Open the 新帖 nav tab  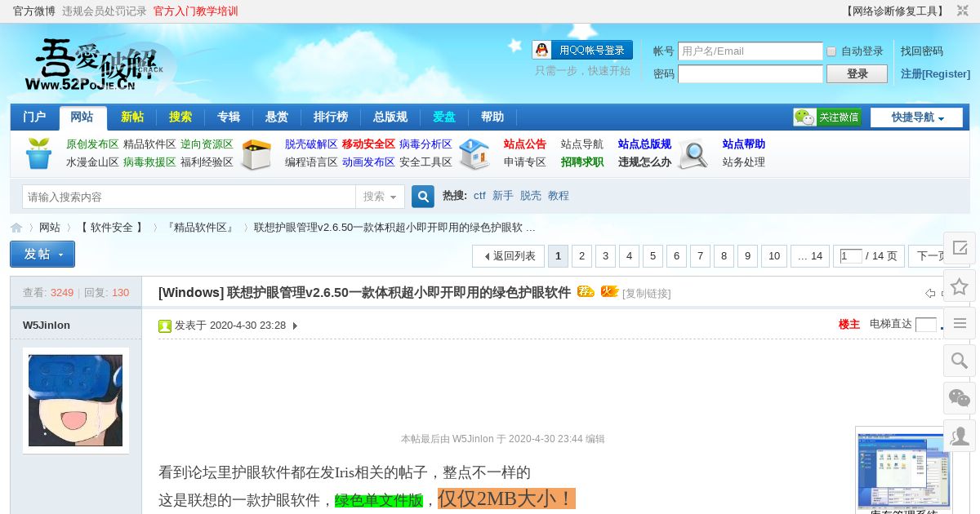click(131, 117)
